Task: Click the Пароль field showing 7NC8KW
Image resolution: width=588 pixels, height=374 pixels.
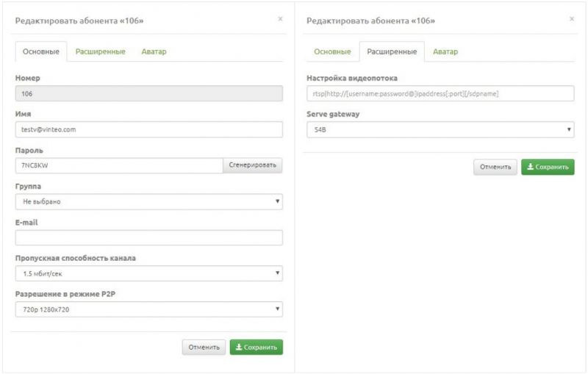Action: pyautogui.click(x=119, y=165)
